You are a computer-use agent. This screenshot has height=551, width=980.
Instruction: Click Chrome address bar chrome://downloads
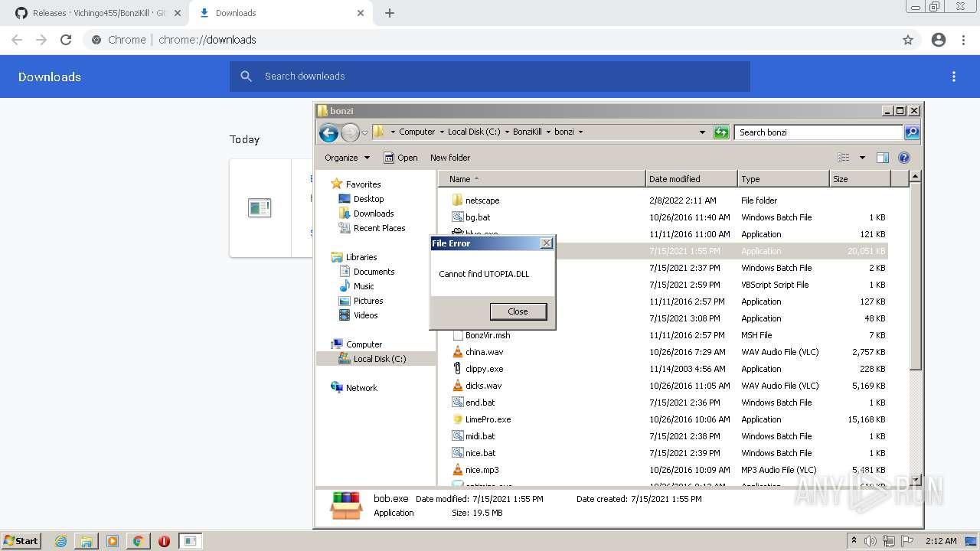[490, 40]
